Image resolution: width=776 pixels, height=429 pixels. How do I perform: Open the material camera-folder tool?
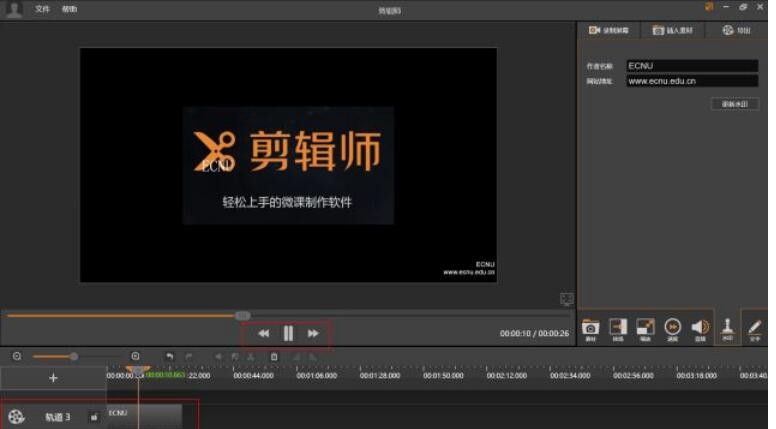(590, 330)
